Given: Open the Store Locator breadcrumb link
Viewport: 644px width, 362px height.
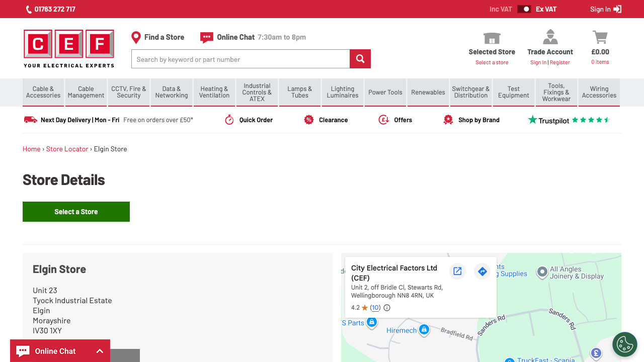Looking at the screenshot, I should pos(67,149).
